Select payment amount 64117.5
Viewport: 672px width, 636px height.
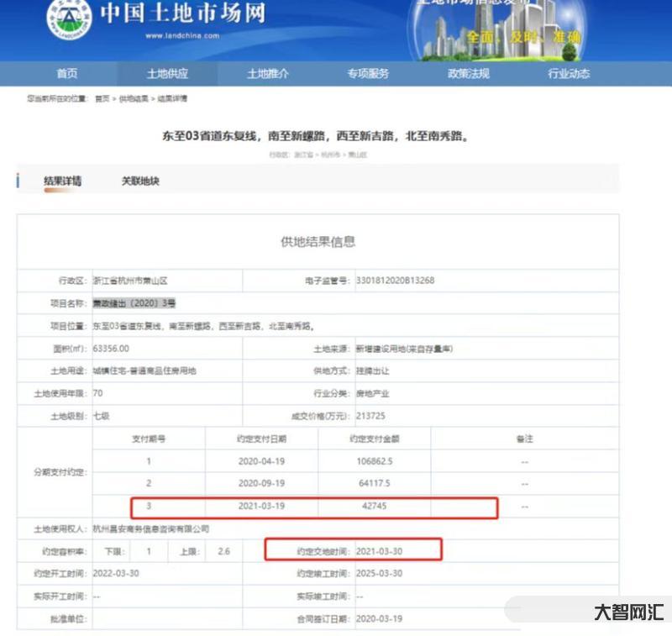[x=375, y=483]
